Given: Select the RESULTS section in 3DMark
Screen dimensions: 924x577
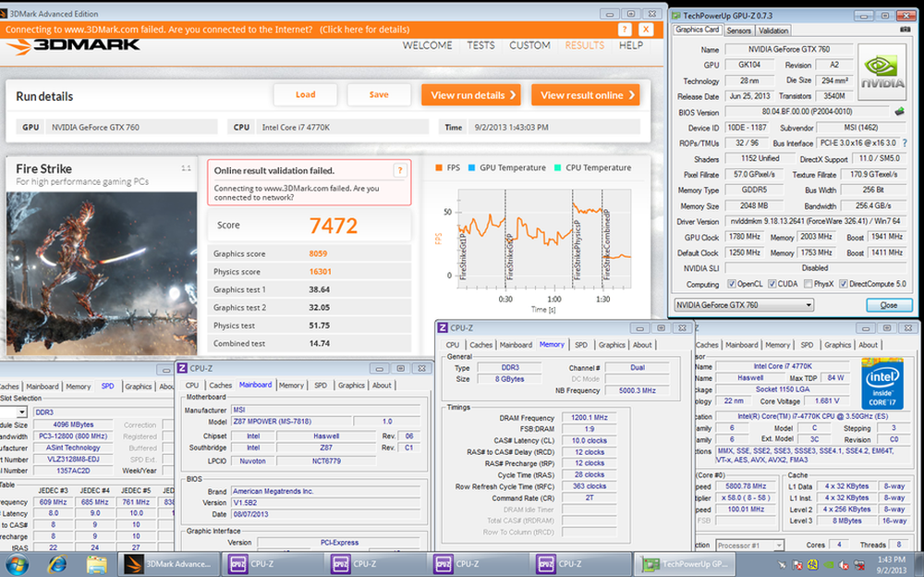Looking at the screenshot, I should point(585,45).
